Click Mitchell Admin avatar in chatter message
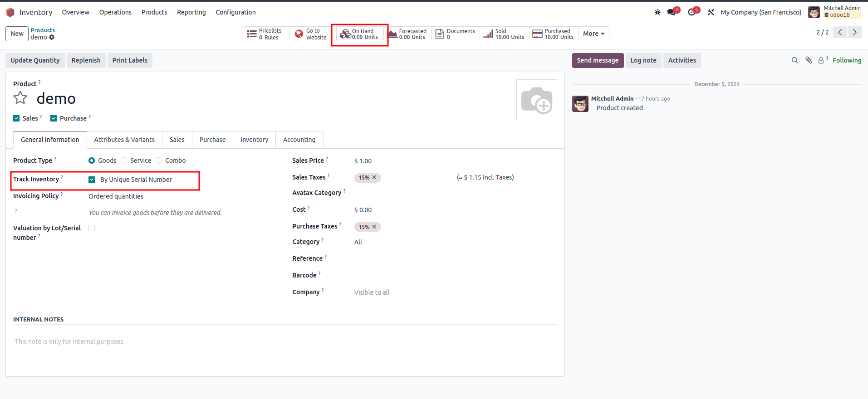Screen dimensions: 868x399 pos(580,104)
